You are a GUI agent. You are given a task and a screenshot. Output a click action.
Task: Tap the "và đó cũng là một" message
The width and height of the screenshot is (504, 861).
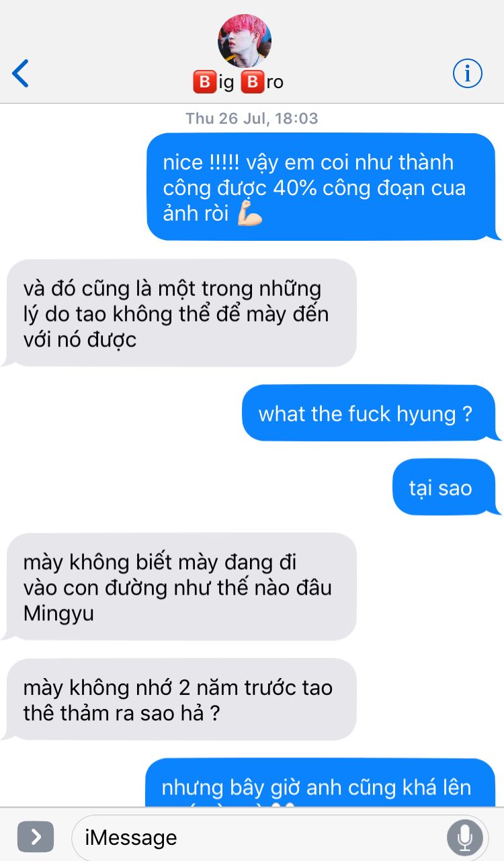[x=181, y=313]
